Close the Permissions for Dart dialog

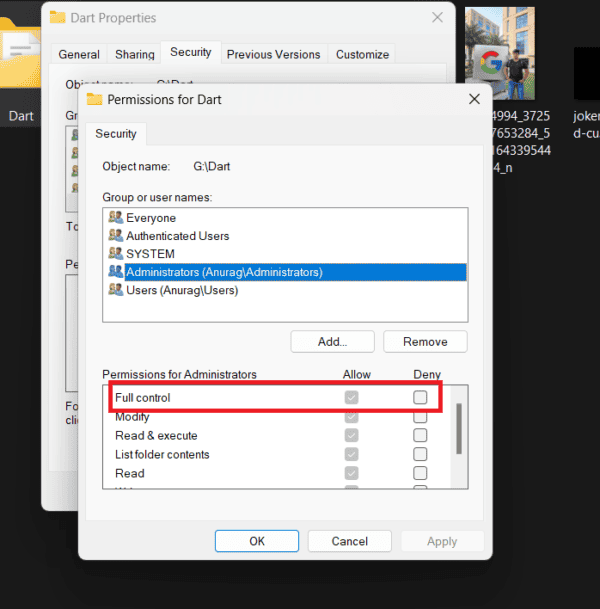[474, 99]
